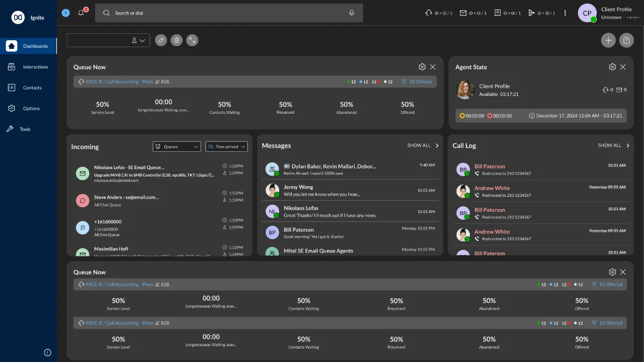The width and height of the screenshot is (644, 362).
Task: Click the trash delete dashboard icon
Action: (x=176, y=40)
